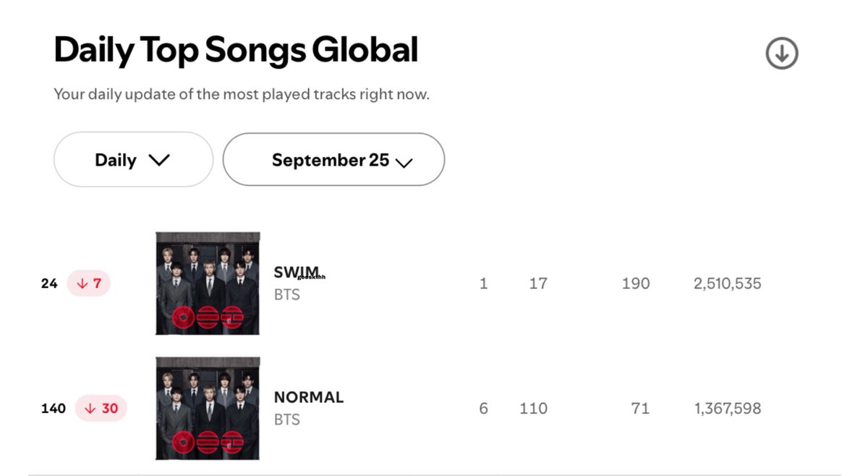Click the peak position 1 for SWIM
Viewport: 868px width, 476px height.
(483, 284)
